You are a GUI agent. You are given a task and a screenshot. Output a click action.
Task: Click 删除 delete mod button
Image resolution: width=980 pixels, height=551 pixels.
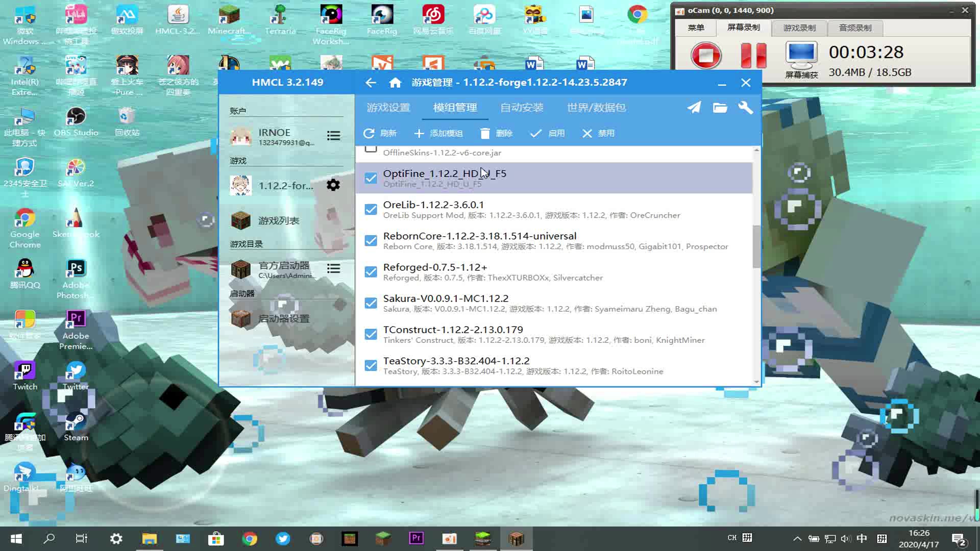[x=496, y=133]
